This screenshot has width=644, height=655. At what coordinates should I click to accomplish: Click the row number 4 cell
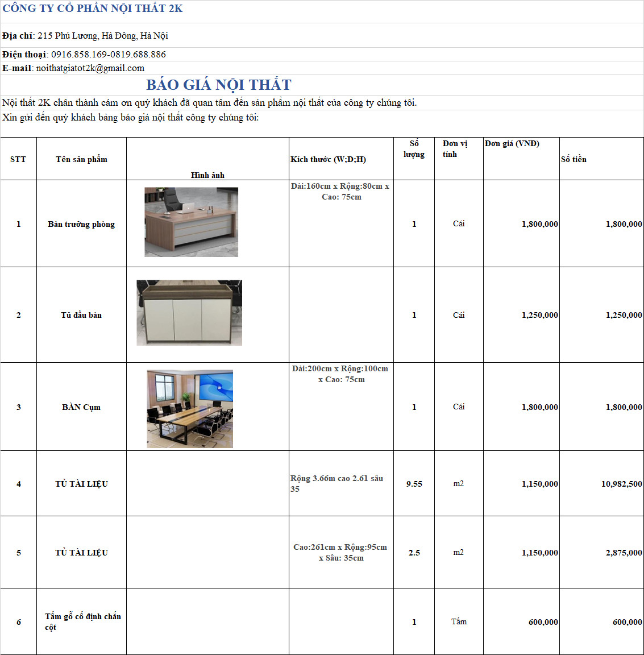coord(18,484)
